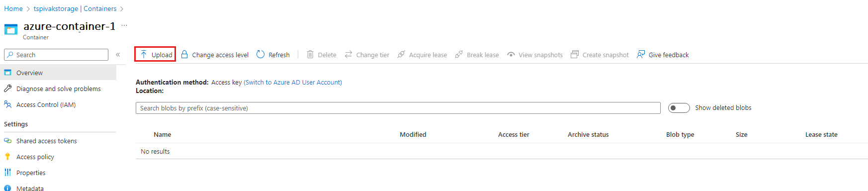Screen dimensions: 868x191
Task: Open Change access level lock icon
Action: [184, 55]
